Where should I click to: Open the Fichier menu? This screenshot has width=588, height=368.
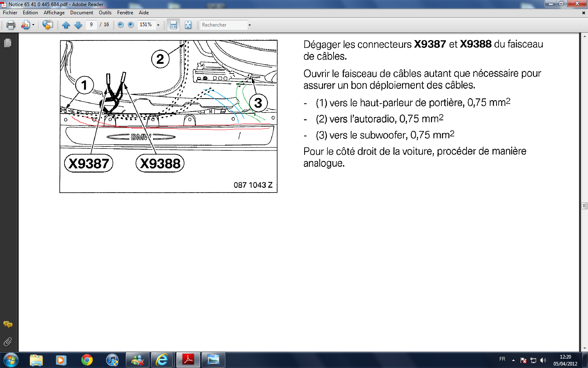coord(10,13)
